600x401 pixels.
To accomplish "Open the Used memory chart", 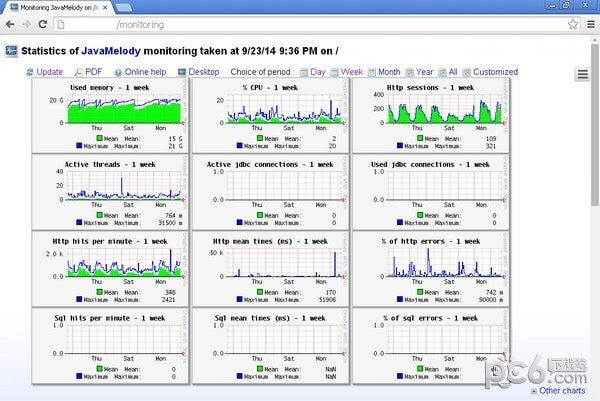I will 110,116.
